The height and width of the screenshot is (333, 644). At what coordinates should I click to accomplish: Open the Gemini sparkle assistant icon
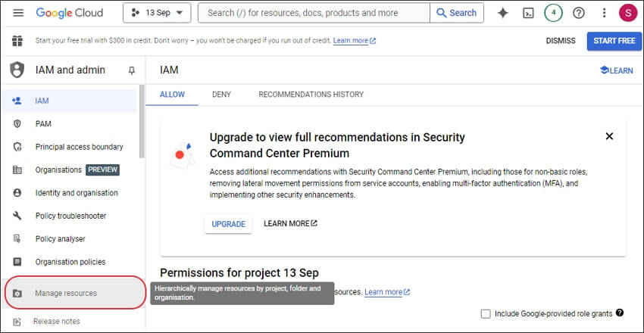tap(503, 13)
